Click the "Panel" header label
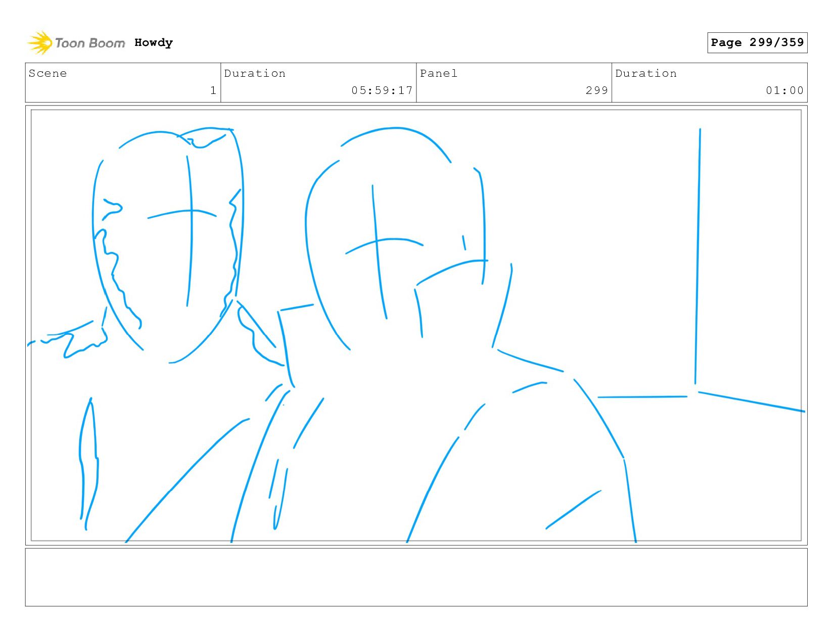834x644 pixels. [x=439, y=73]
